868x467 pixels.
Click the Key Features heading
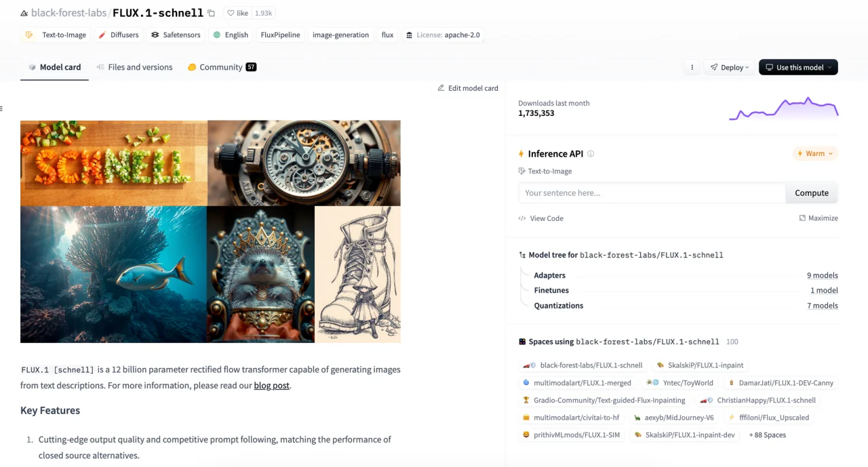[x=50, y=411]
